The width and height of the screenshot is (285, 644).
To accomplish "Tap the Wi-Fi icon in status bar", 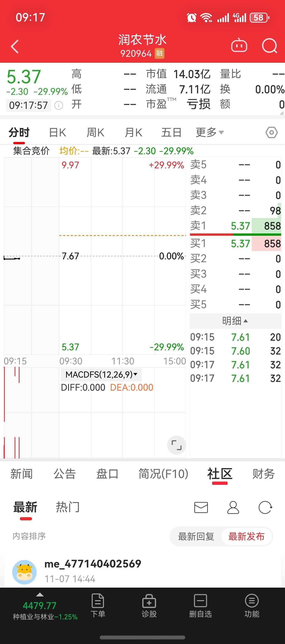I will coord(207,17).
